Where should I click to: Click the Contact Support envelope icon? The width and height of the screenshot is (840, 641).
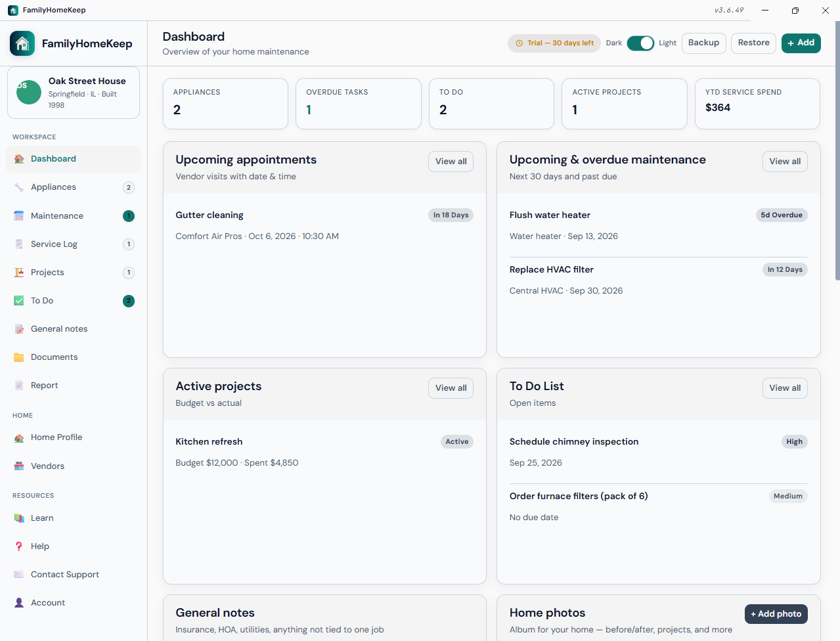pyautogui.click(x=19, y=575)
